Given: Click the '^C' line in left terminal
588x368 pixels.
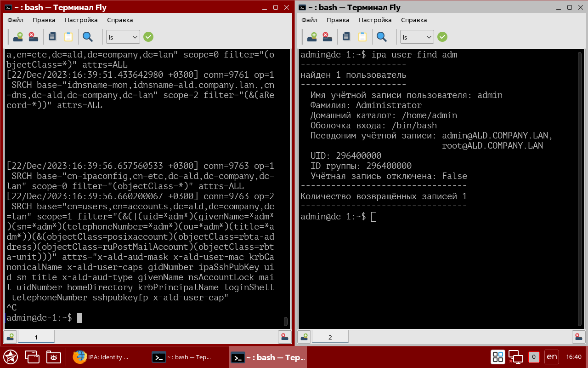Looking at the screenshot, I should point(11,308).
